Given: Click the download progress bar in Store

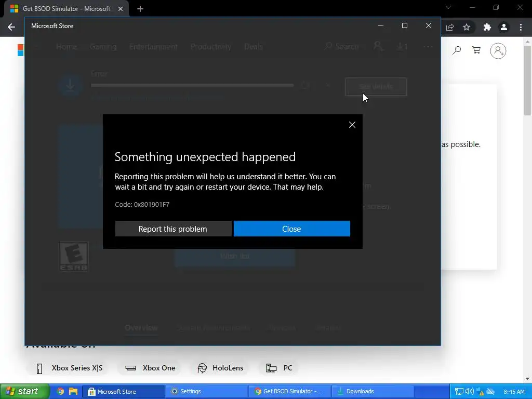Looking at the screenshot, I should click(x=192, y=86).
